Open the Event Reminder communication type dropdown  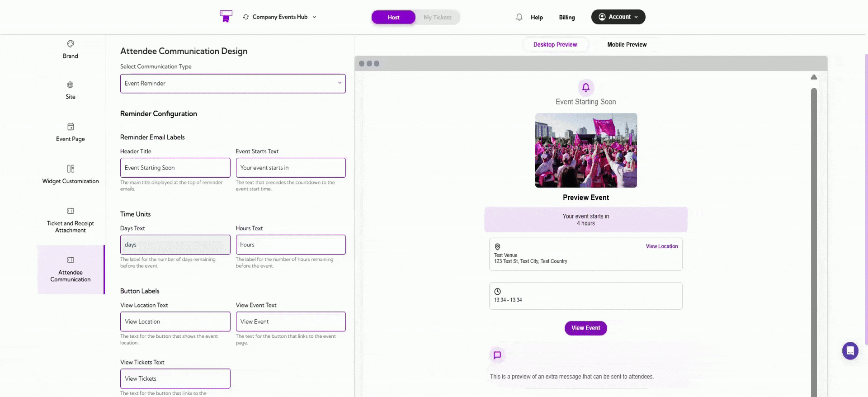click(x=233, y=84)
